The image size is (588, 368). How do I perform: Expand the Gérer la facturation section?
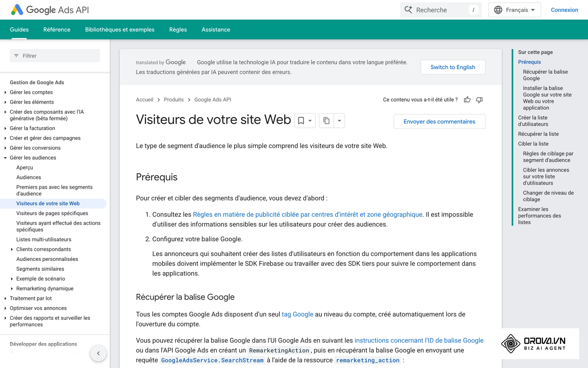pos(5,128)
